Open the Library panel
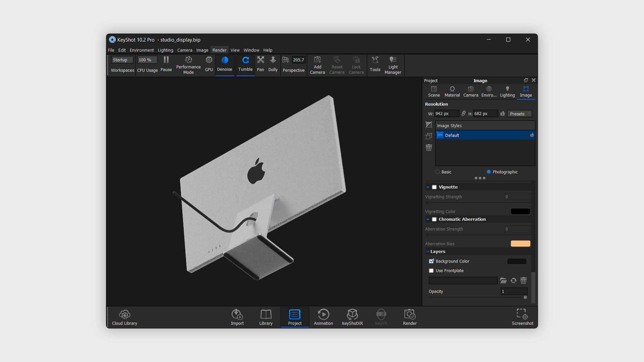644x362 pixels. (x=266, y=317)
